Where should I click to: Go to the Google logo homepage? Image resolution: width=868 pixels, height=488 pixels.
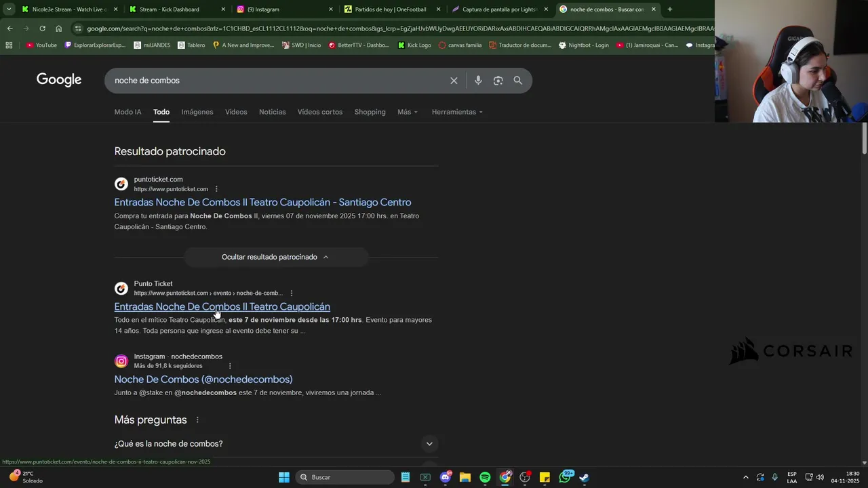click(59, 80)
